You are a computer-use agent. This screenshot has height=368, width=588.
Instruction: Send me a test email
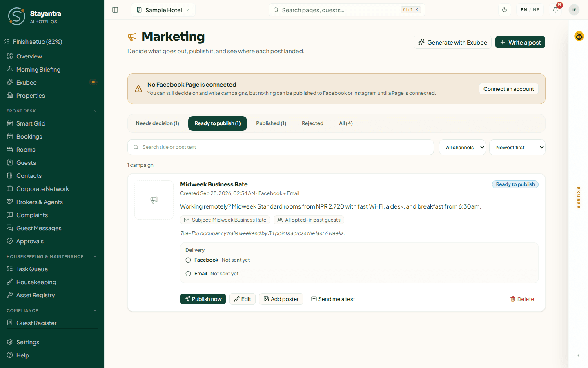pyautogui.click(x=333, y=299)
